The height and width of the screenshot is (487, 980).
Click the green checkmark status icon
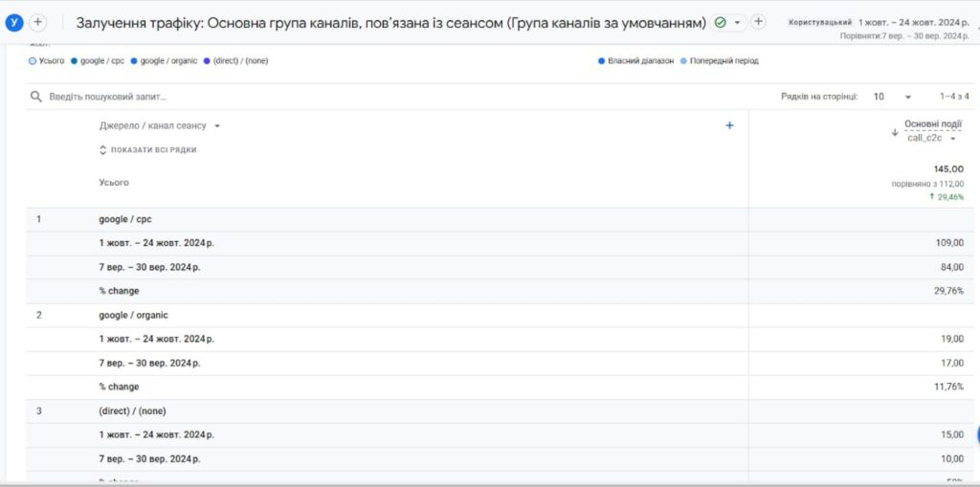[x=720, y=22]
